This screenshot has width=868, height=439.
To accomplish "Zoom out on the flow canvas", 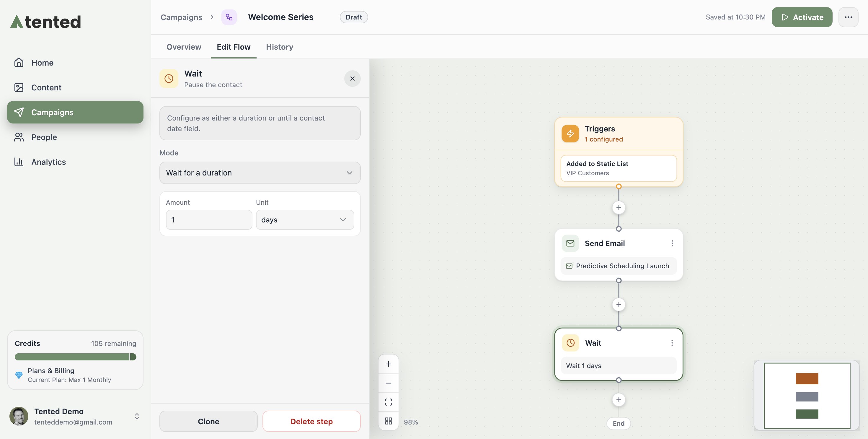I will (x=389, y=383).
